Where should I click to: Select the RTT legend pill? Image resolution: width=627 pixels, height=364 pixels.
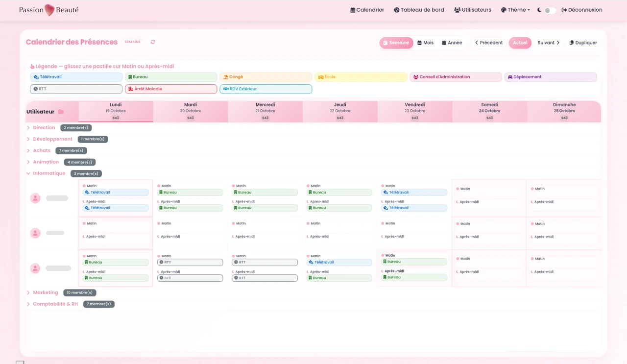76,89
